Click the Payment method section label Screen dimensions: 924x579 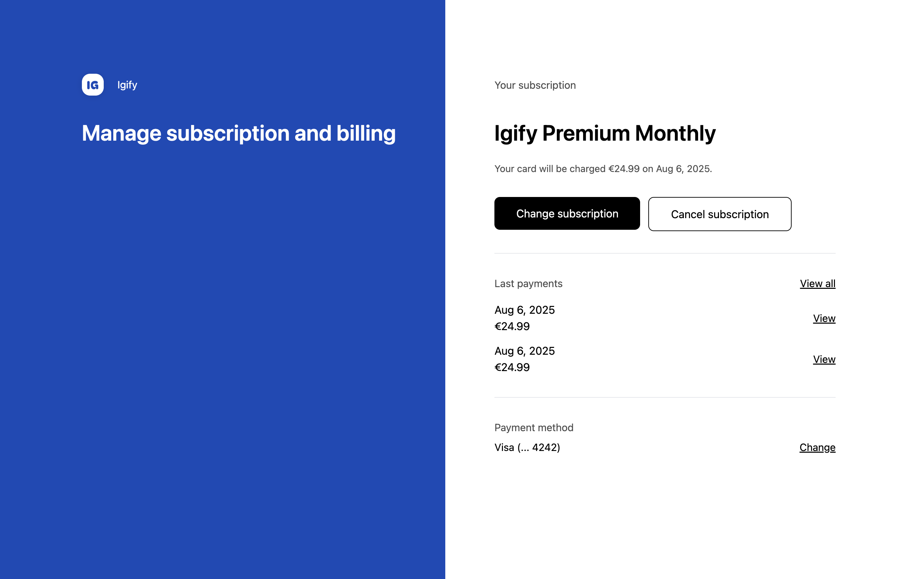click(533, 427)
